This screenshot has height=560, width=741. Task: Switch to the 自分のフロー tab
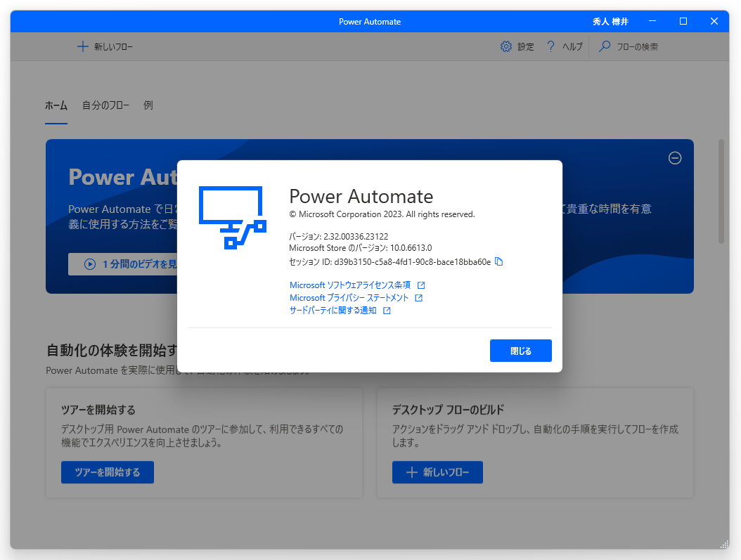[104, 105]
